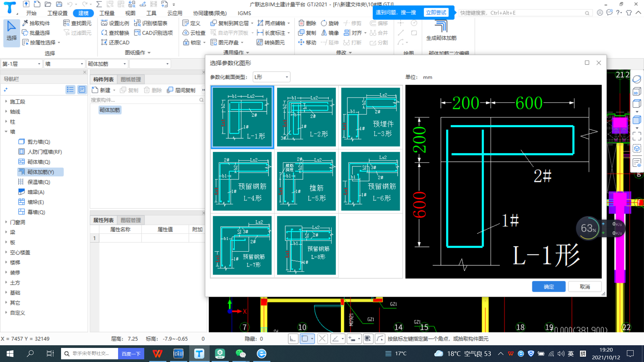Open the 开始 ribbon tab
Viewport: 644px width, 362px height.
[x=31, y=13]
